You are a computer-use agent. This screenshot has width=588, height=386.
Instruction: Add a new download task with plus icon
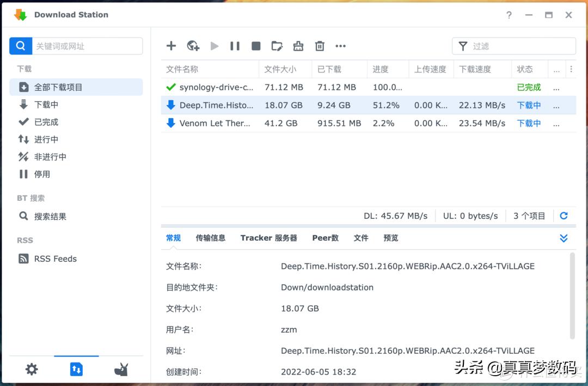point(171,46)
